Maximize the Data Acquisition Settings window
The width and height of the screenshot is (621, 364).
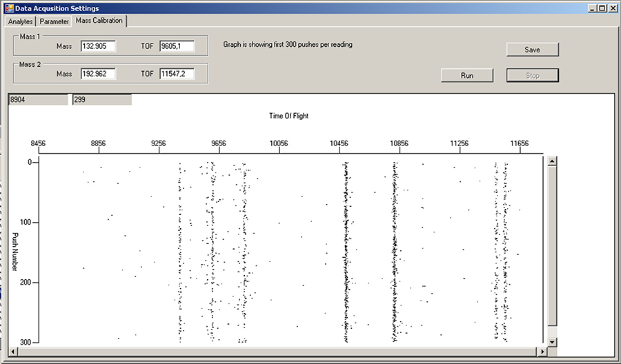point(602,8)
